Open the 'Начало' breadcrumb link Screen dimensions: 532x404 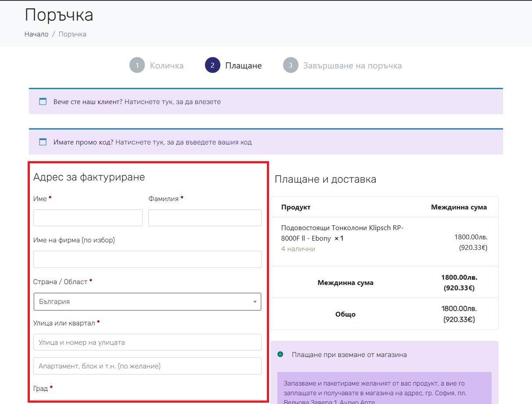(36, 34)
